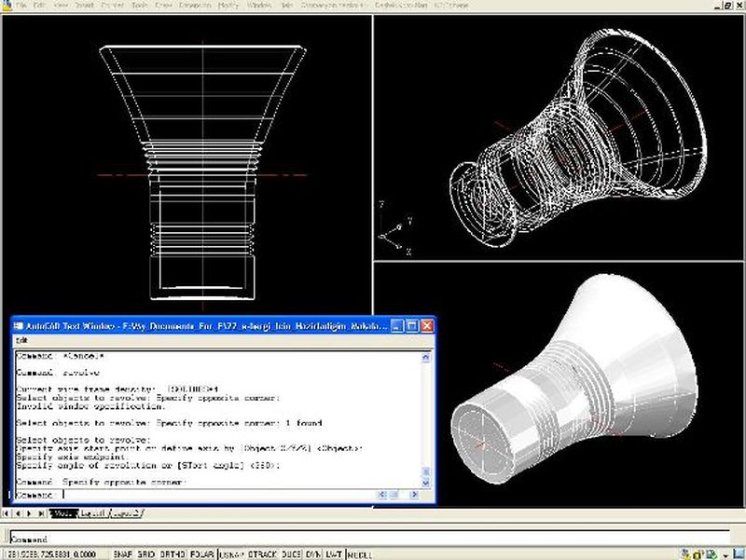Toggle GRID display in status bar

coord(146,554)
